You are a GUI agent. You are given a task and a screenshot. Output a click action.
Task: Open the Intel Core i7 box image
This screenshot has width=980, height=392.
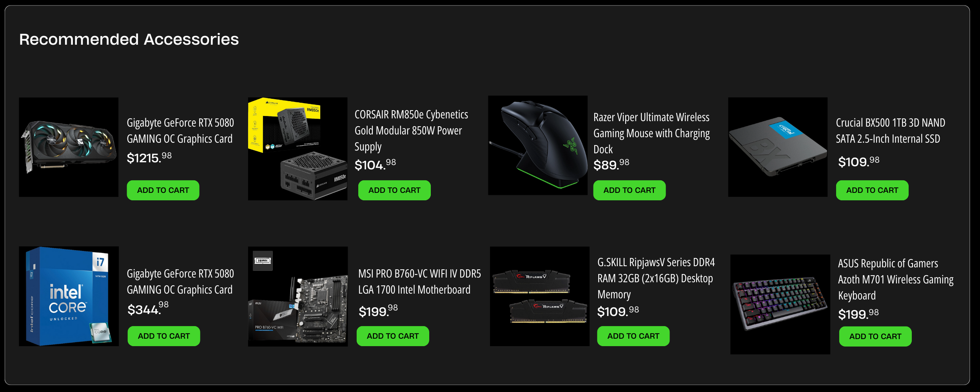[69, 296]
